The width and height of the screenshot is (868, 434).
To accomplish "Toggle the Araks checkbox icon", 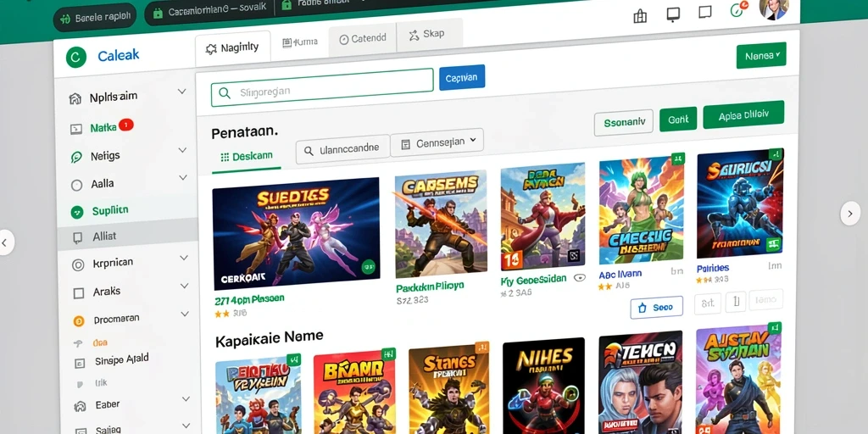I will click(79, 292).
